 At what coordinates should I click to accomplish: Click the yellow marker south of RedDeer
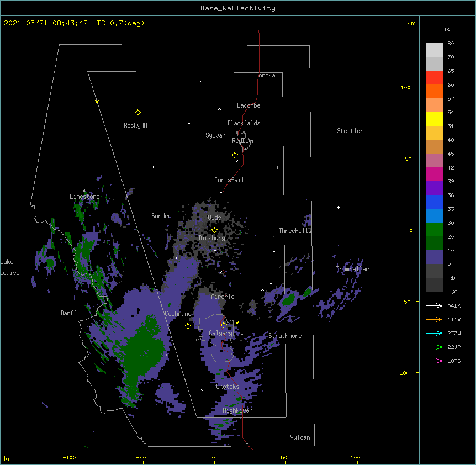235,155
